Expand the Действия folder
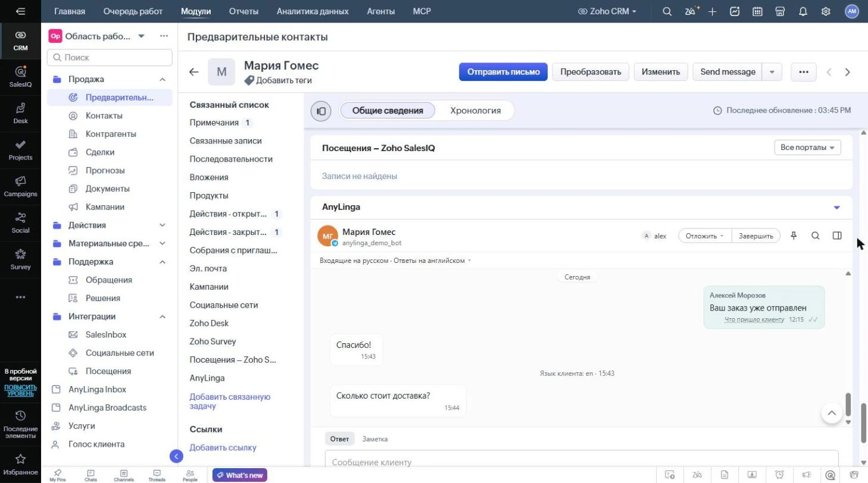 [x=163, y=225]
